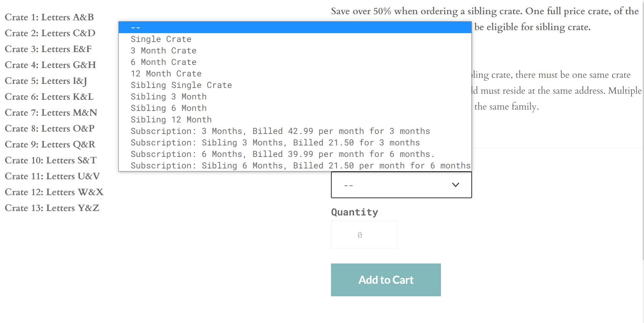Click Crate 1: Letters A&B text
This screenshot has height=323, width=644.
click(49, 17)
